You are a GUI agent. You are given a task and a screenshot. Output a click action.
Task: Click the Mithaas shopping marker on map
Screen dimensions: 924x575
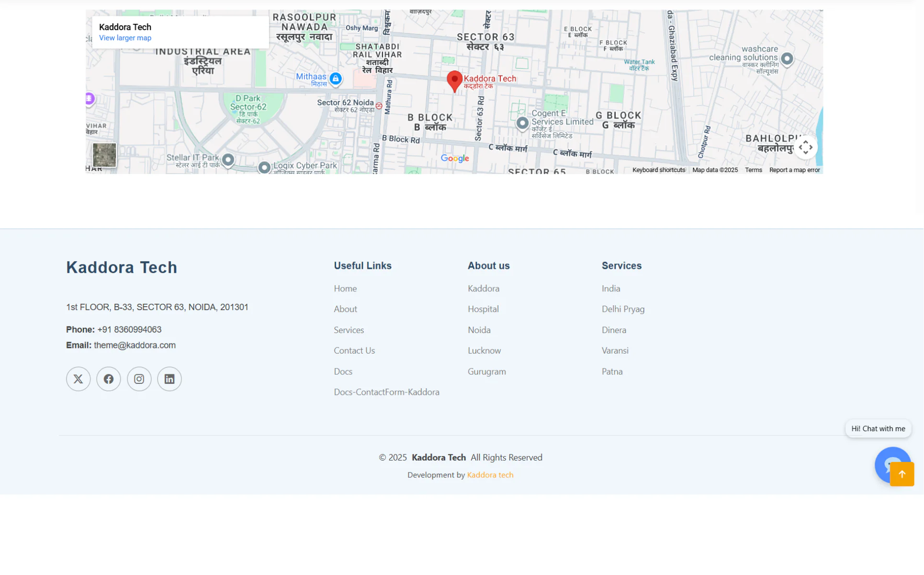point(336,79)
